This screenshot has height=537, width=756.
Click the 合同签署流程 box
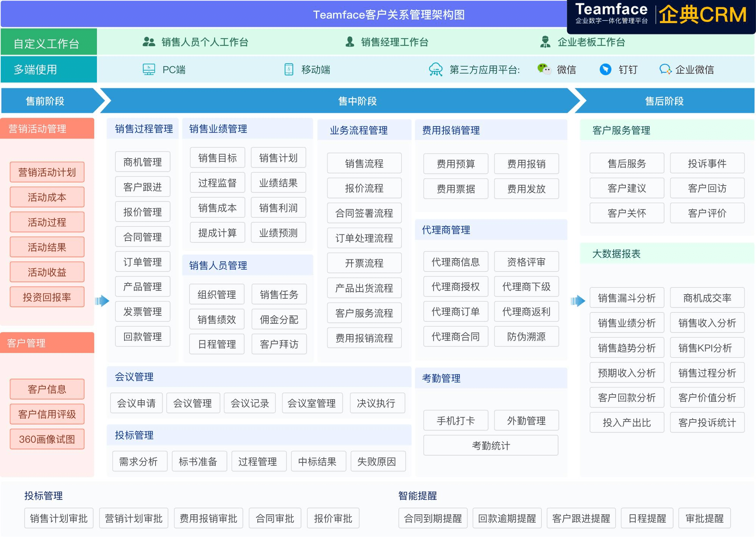pos(364,213)
